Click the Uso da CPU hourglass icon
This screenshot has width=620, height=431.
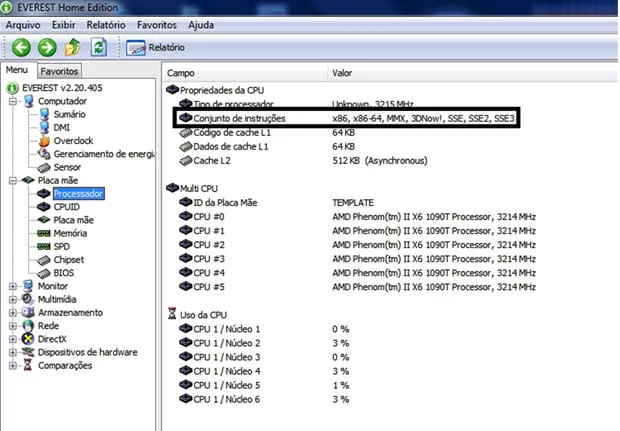tap(172, 314)
